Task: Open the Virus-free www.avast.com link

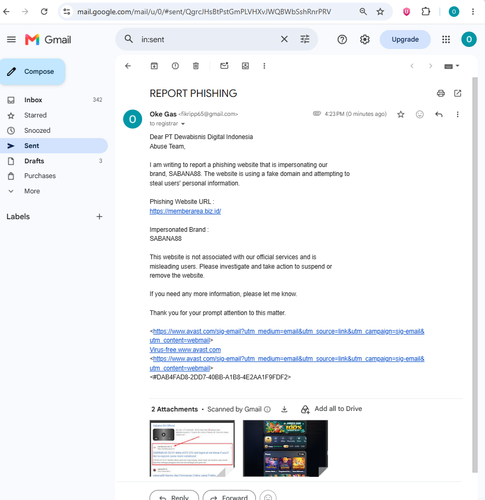Action: [x=185, y=350]
